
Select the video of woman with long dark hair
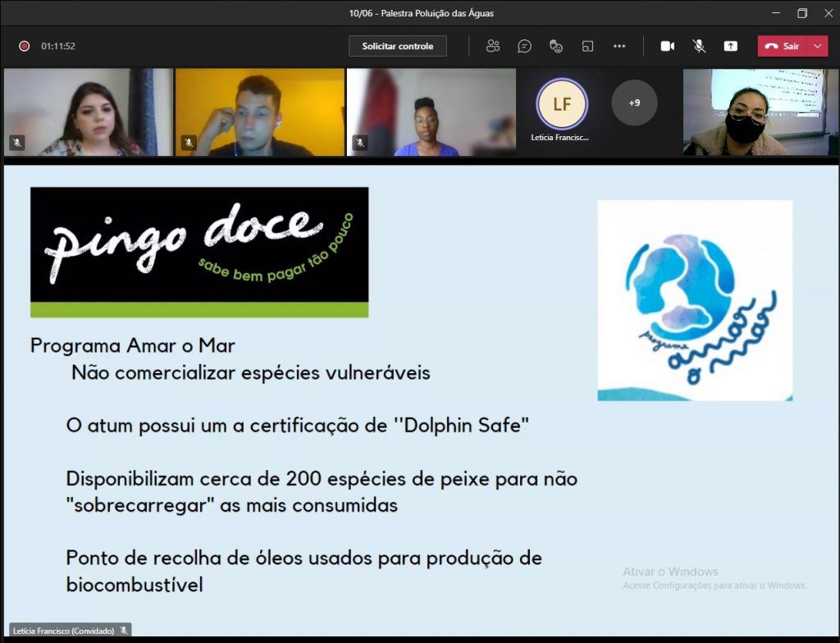(89, 112)
